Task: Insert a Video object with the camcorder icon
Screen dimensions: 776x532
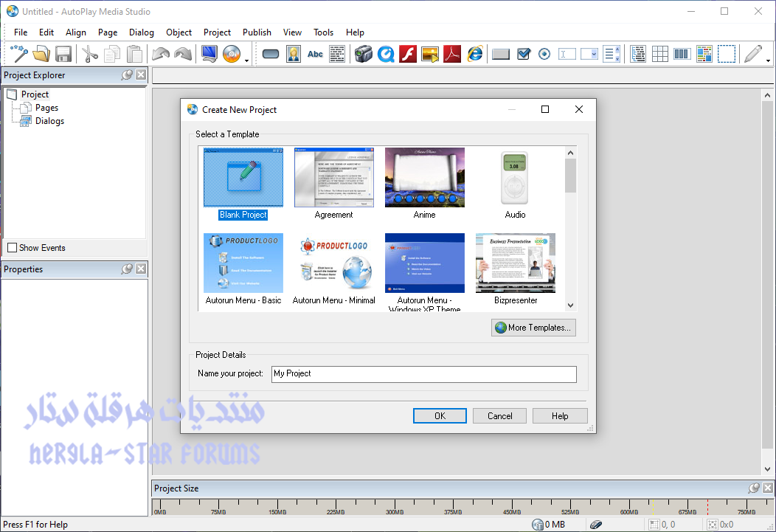Action: [x=363, y=53]
